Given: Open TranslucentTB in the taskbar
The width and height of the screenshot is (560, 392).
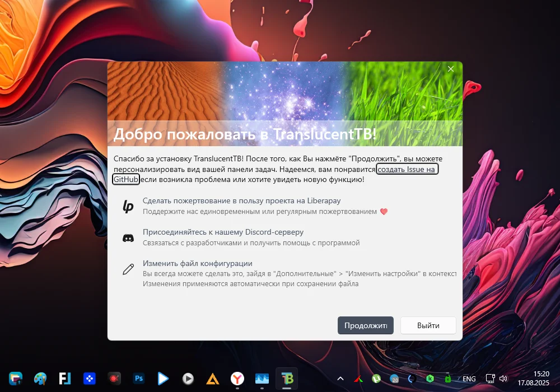Looking at the screenshot, I should 287,379.
